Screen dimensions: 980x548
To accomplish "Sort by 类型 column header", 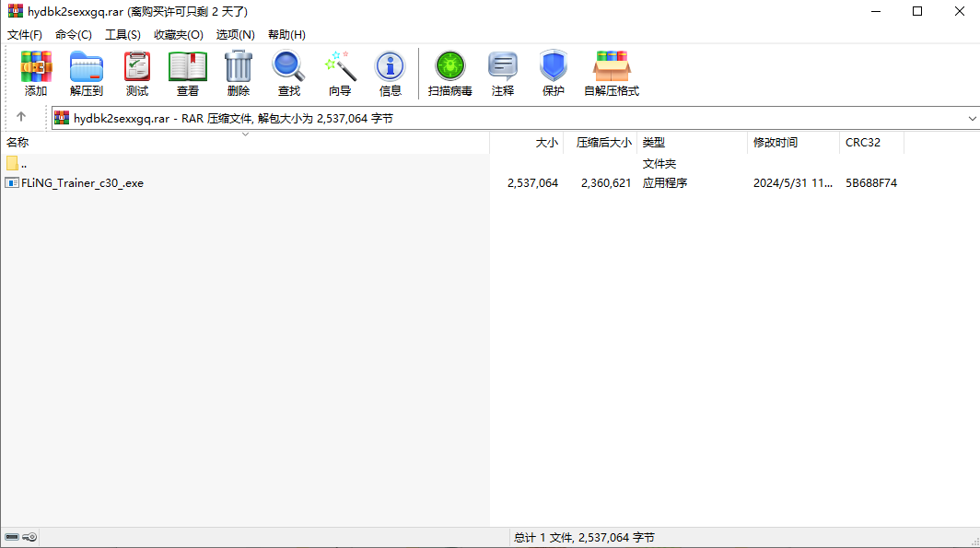I will coord(692,143).
